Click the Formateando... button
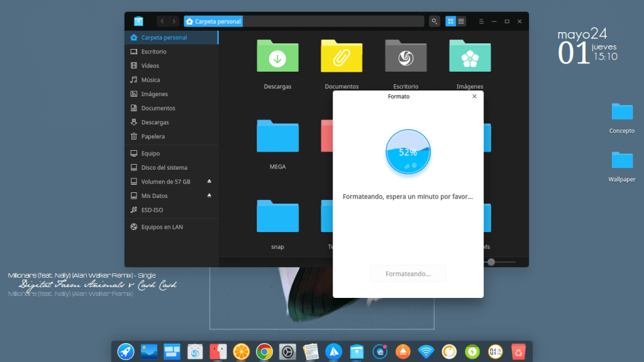Image resolution: width=644 pixels, height=362 pixels. pos(408,274)
